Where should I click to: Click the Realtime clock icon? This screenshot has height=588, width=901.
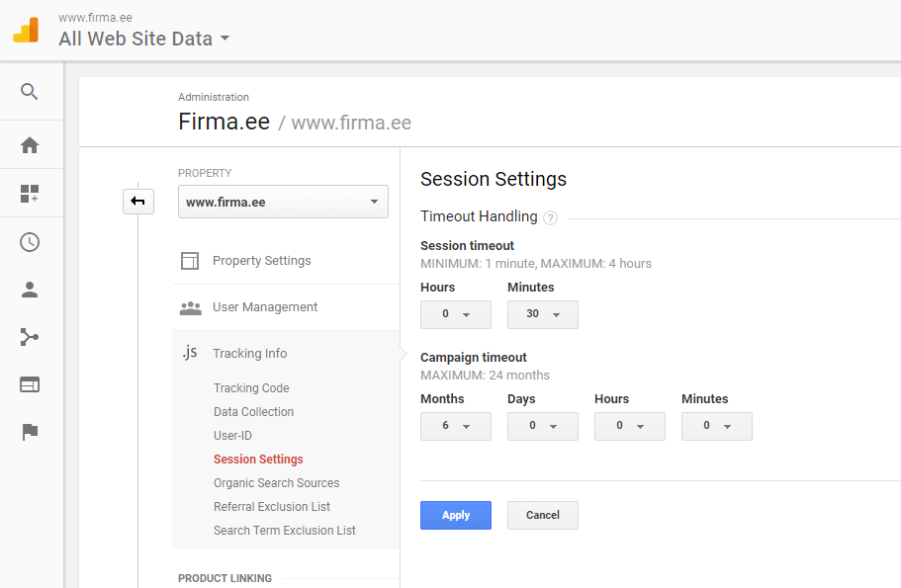coord(30,241)
